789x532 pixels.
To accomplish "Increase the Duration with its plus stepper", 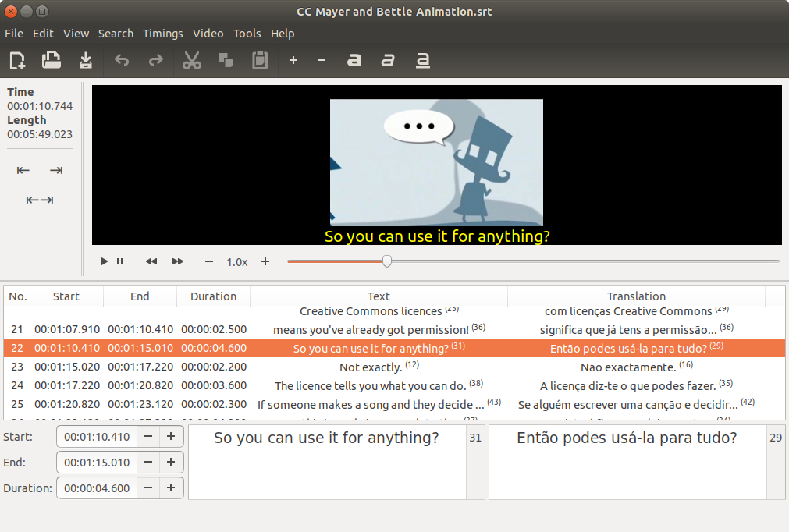I will pos(169,488).
